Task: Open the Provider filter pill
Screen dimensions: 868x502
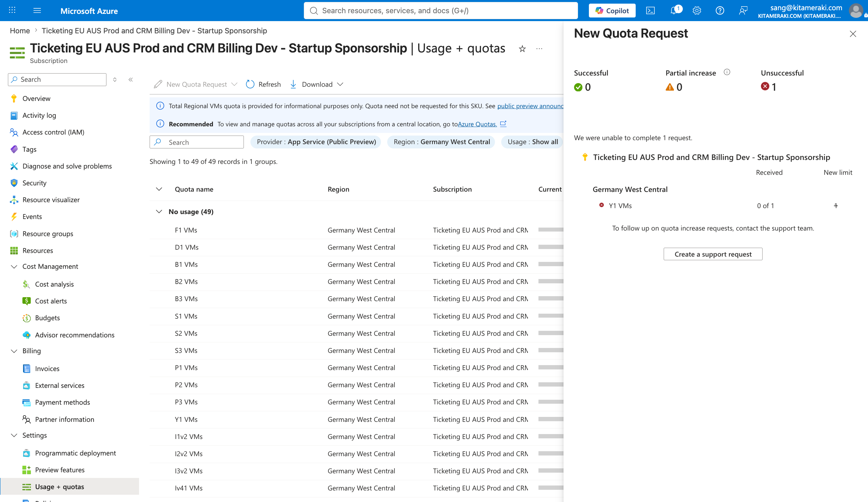Action: [x=316, y=142]
